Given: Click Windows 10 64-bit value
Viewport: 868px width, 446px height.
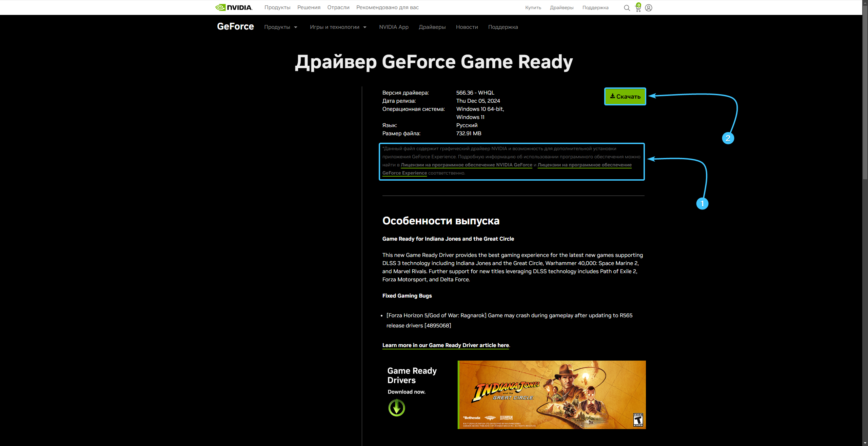Looking at the screenshot, I should pos(480,109).
